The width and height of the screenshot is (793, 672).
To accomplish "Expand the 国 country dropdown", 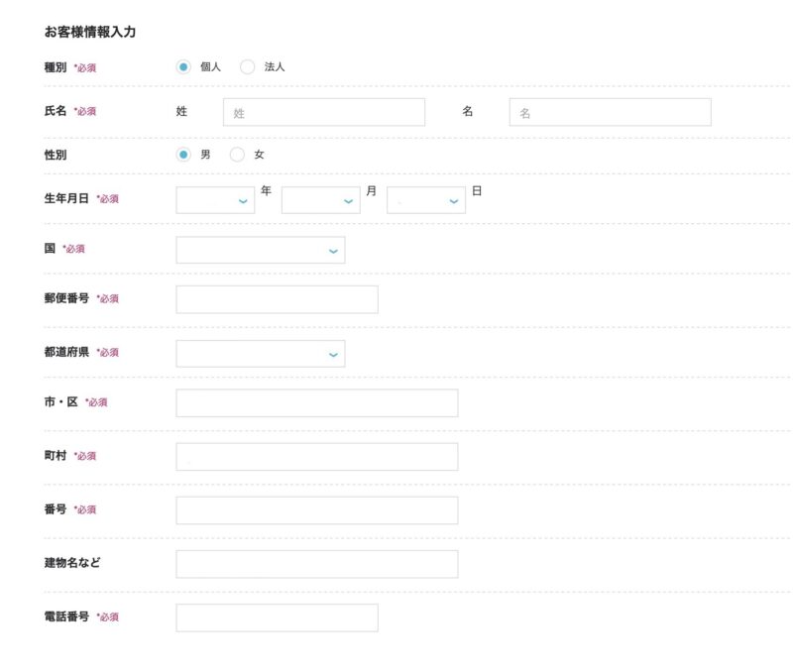I will 261,250.
